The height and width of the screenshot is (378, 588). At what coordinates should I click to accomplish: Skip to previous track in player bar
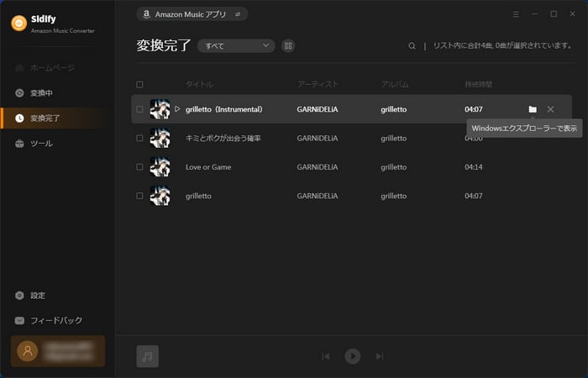point(326,356)
